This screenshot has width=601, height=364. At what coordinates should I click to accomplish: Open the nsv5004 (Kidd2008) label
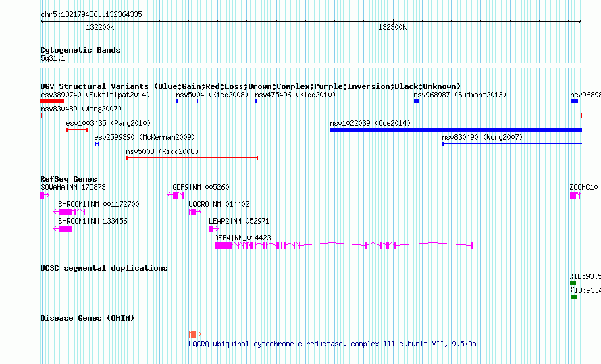[212, 95]
